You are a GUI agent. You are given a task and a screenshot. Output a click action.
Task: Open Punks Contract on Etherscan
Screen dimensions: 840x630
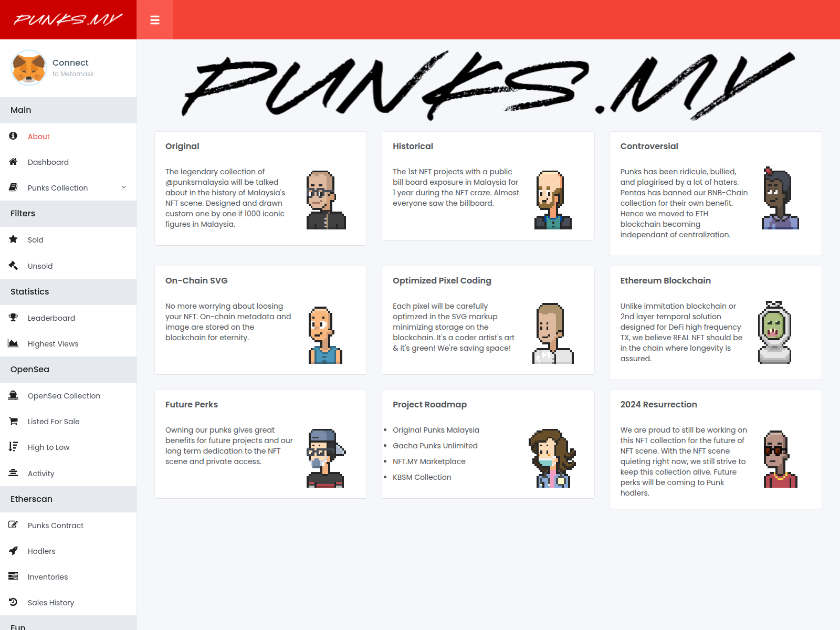[x=68, y=526]
